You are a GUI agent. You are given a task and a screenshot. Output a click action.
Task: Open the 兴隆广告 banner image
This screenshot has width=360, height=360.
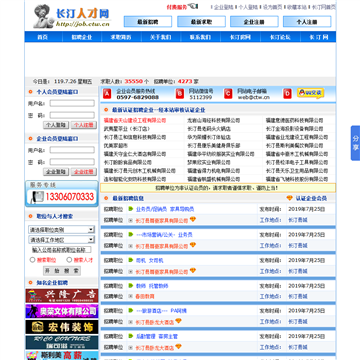pyautogui.click(x=62, y=296)
